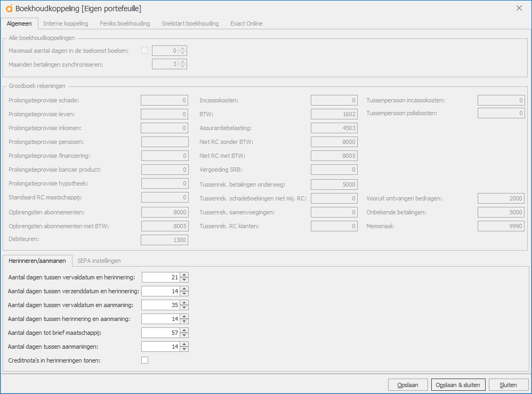Switch to the Algemeen tab
Screen dimensions: 532x394
pos(19,23)
